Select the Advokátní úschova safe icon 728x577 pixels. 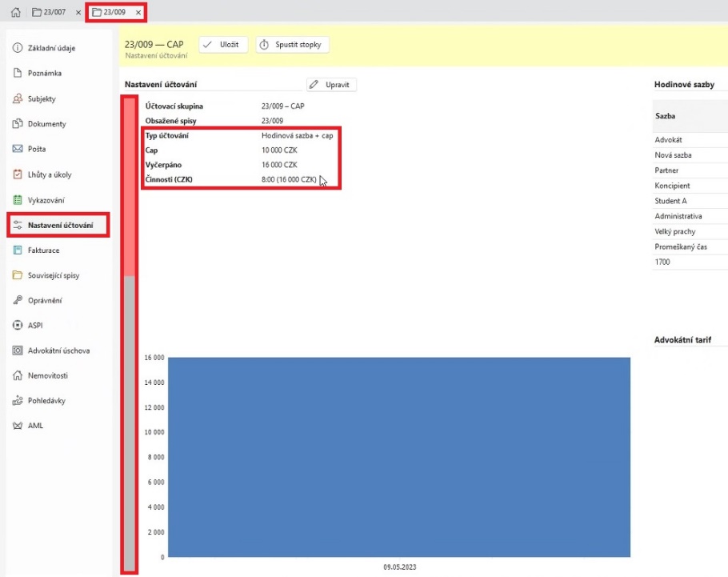(x=18, y=351)
